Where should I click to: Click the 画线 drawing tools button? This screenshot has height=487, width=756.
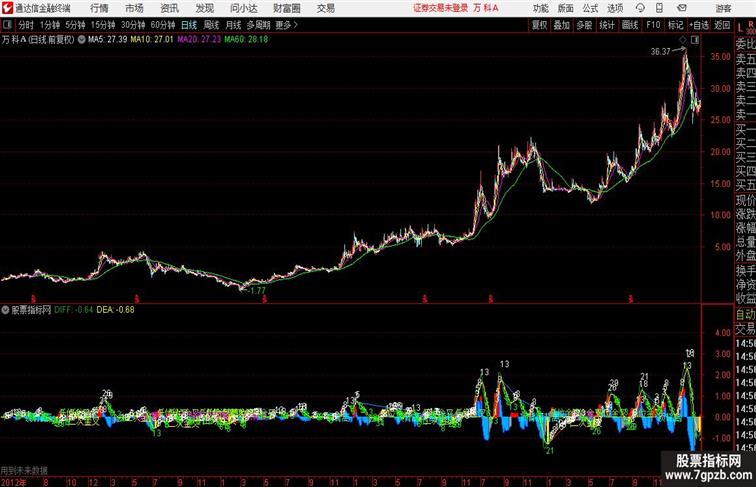630,25
